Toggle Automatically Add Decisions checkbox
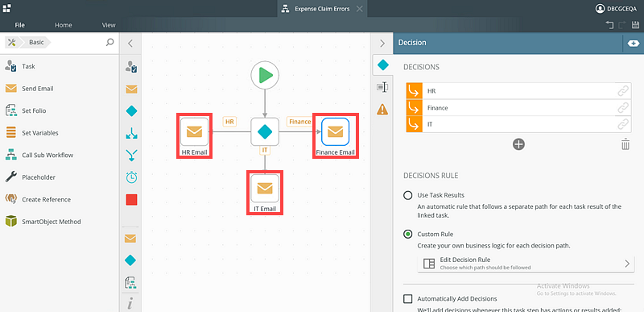 coord(408,299)
